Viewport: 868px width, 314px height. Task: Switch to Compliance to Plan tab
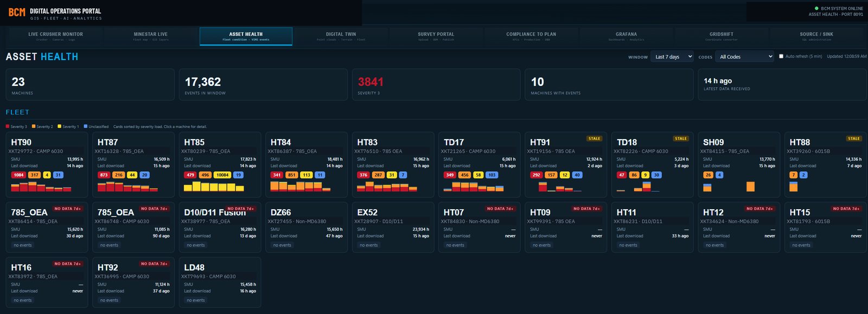pos(531,36)
